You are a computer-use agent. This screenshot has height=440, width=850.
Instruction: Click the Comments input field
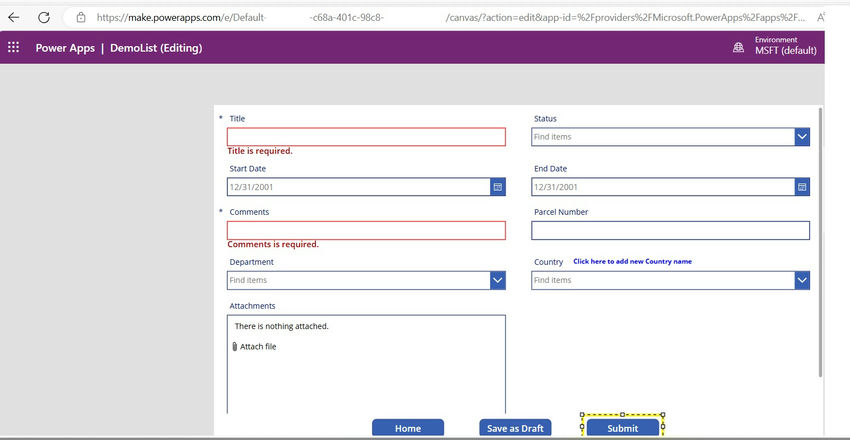[366, 230]
